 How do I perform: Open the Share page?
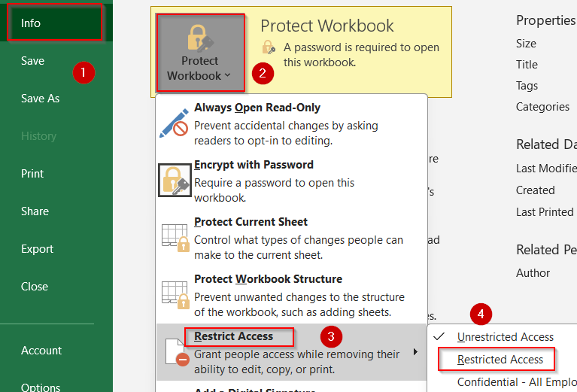[x=35, y=211]
